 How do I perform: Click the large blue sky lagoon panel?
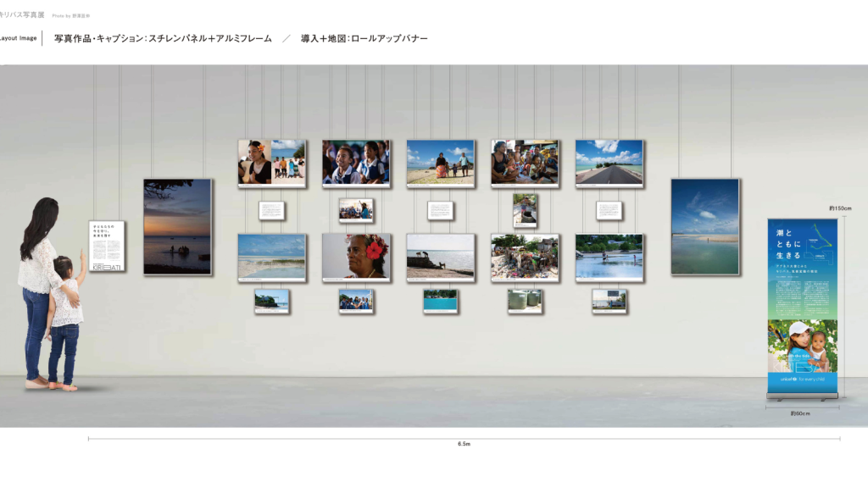tap(705, 226)
